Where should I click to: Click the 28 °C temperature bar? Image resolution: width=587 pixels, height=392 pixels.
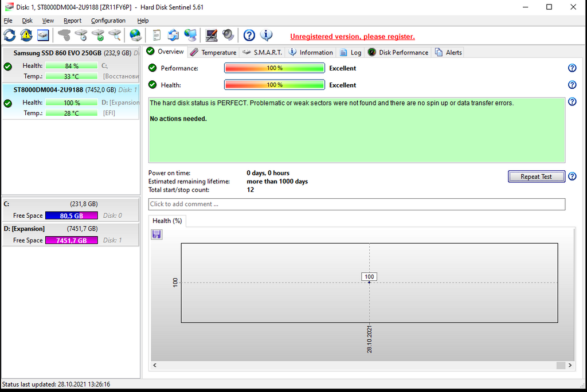[x=72, y=113]
